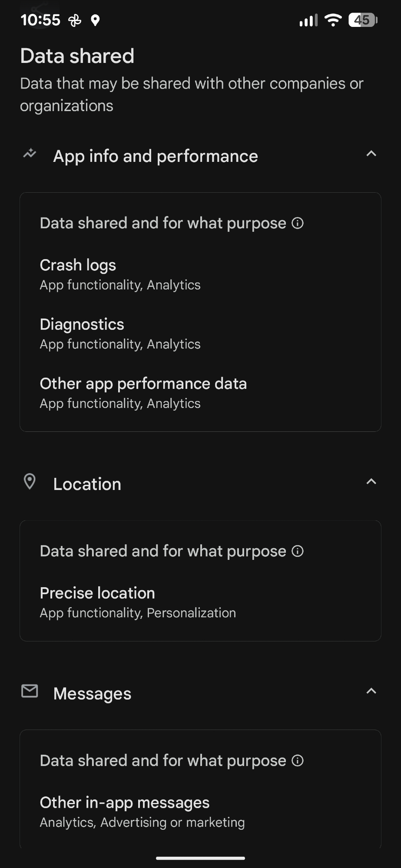Viewport: 401px width, 868px height.
Task: Select the Diagnostics entry
Action: [x=120, y=334]
